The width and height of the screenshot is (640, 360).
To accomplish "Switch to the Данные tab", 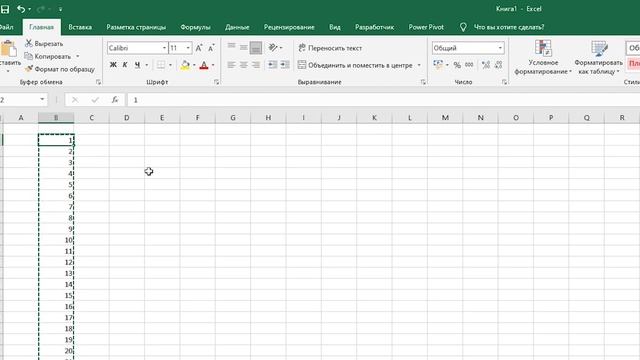I will tap(237, 27).
